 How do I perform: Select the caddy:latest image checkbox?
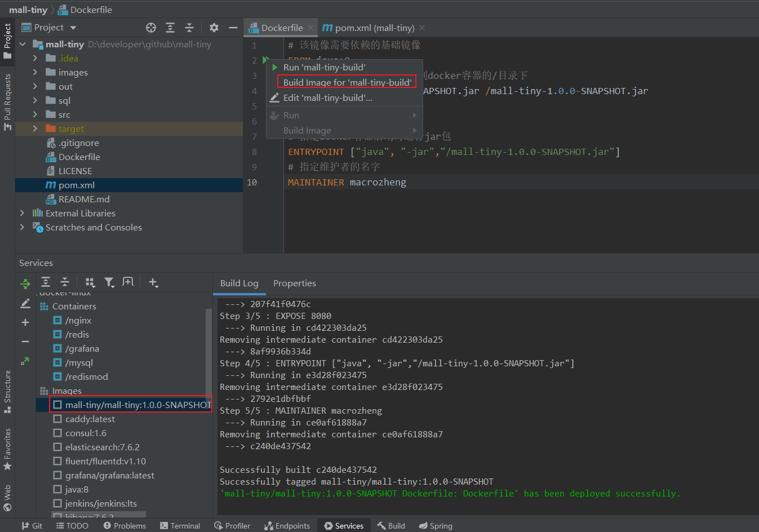pos(57,419)
